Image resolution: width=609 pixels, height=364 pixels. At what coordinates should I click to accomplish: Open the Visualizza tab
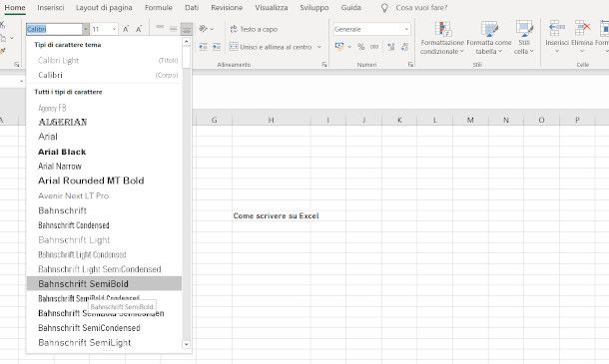click(x=272, y=7)
